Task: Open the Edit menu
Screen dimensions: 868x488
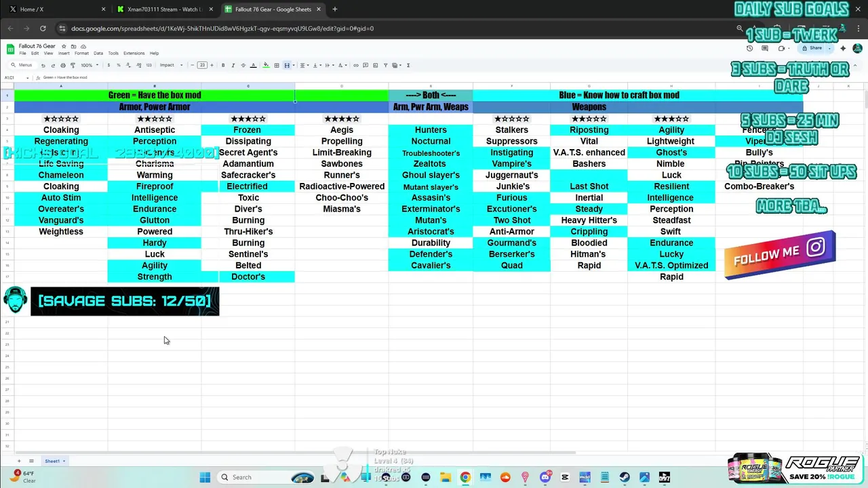Action: 35,53
